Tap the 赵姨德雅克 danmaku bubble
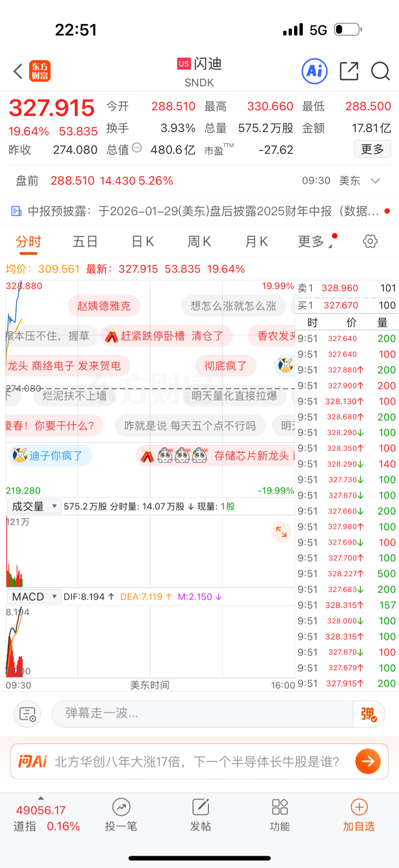 pos(104,306)
